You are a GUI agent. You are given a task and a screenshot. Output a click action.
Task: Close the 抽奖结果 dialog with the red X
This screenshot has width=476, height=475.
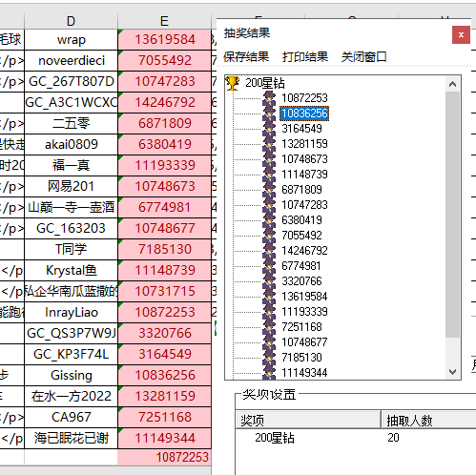461,34
